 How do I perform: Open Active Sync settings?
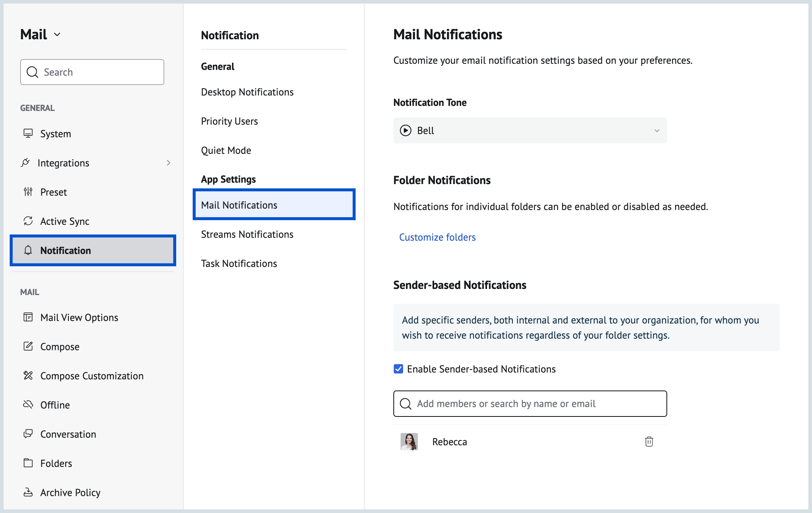coord(65,221)
